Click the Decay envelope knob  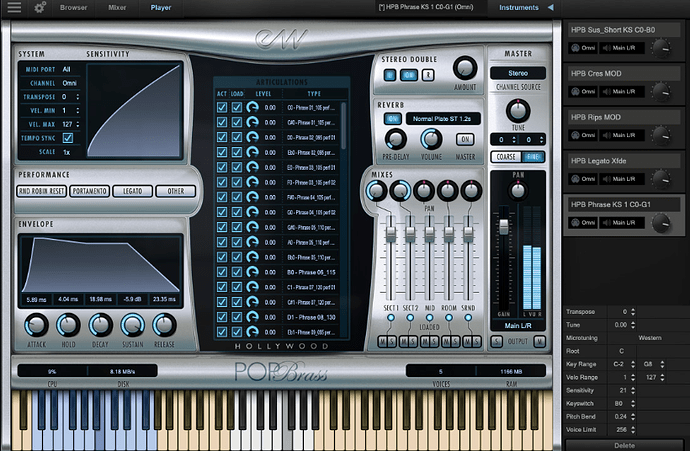click(x=100, y=325)
